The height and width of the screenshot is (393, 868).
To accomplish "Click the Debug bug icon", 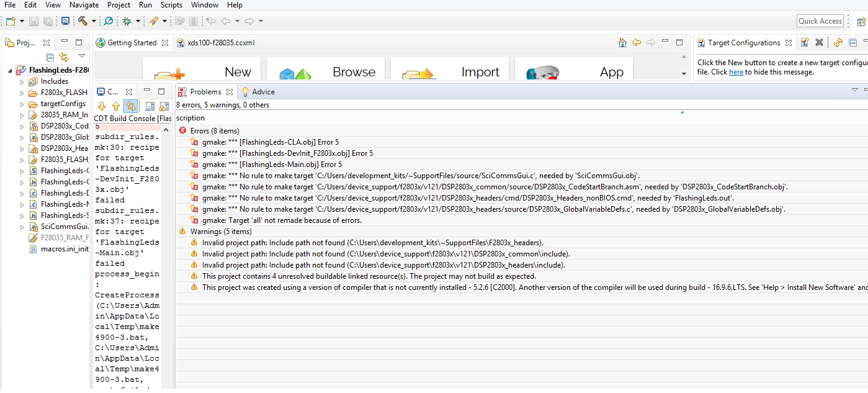I will pos(127,21).
